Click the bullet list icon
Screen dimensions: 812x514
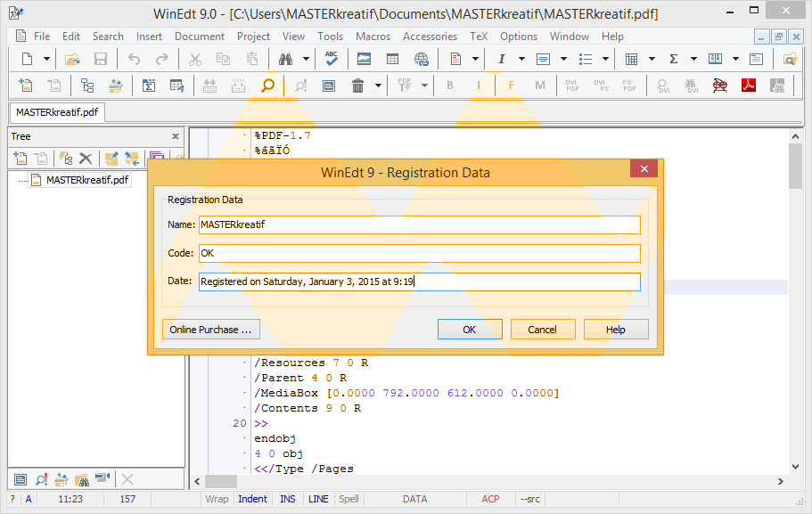(586, 59)
